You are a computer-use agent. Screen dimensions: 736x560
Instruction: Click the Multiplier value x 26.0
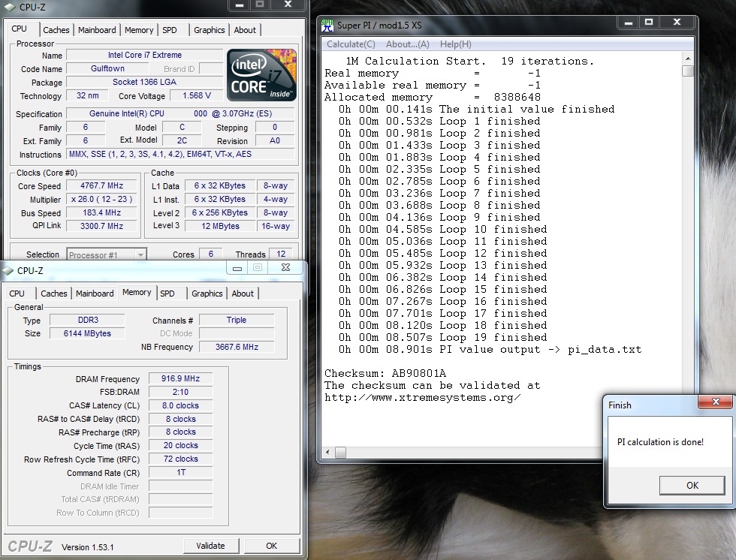tap(102, 200)
